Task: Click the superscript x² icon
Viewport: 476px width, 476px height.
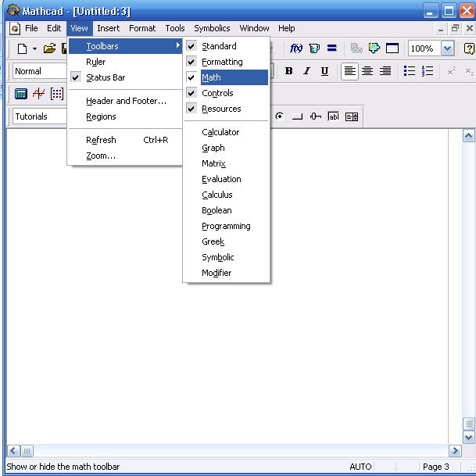Action: click(452, 71)
